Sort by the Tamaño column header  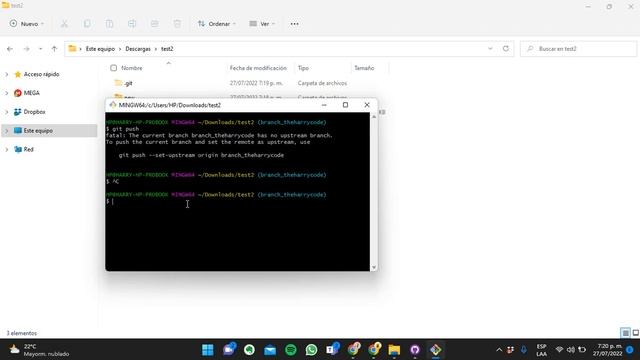(364, 68)
